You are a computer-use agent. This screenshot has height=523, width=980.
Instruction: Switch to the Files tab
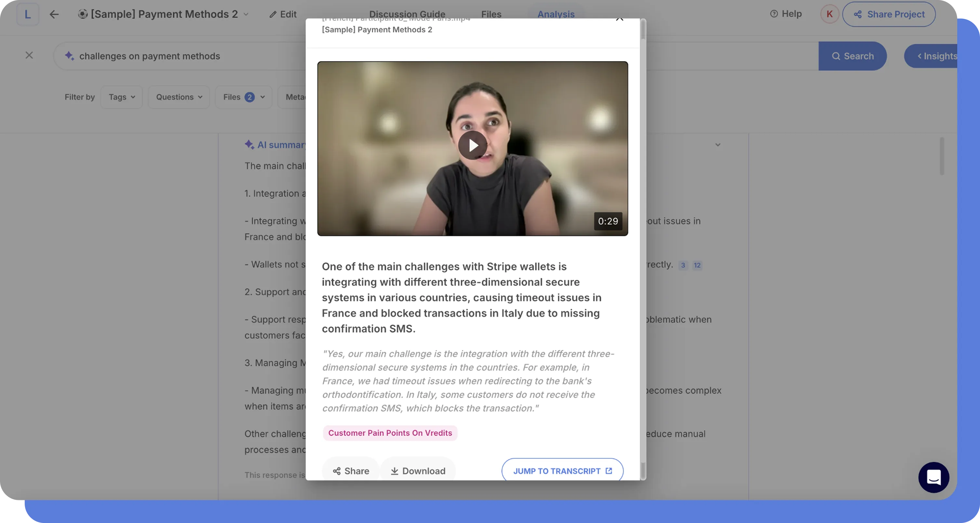click(x=491, y=14)
